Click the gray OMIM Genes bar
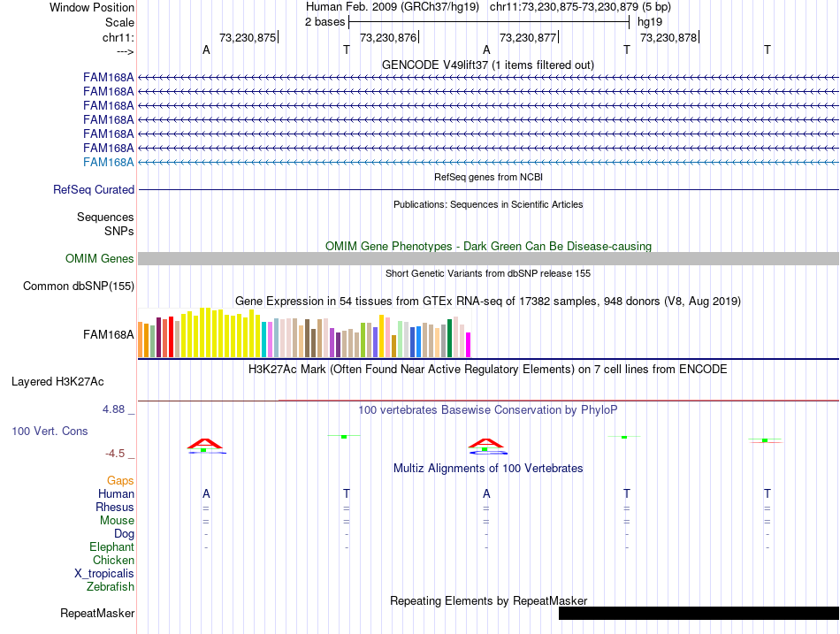840x634 pixels. tap(488, 259)
